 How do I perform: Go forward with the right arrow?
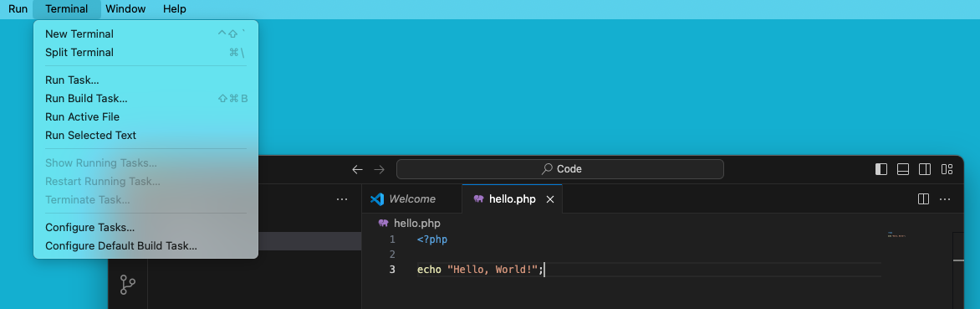coord(379,169)
